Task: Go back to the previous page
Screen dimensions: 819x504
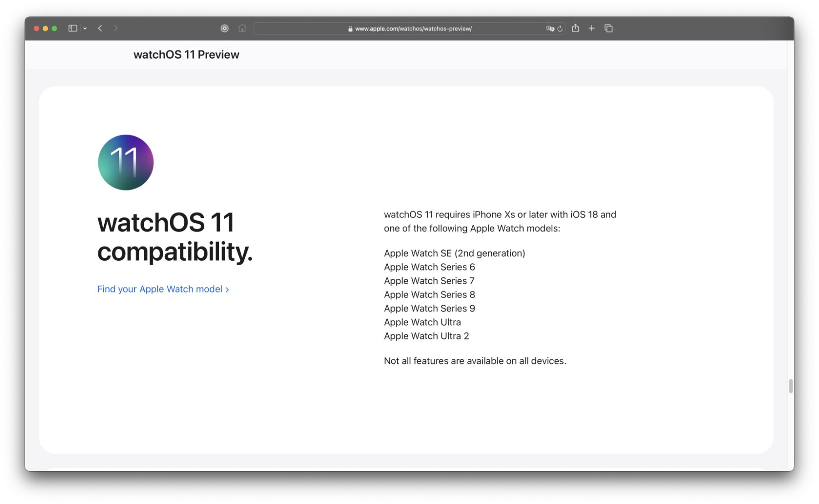Action: click(x=100, y=28)
